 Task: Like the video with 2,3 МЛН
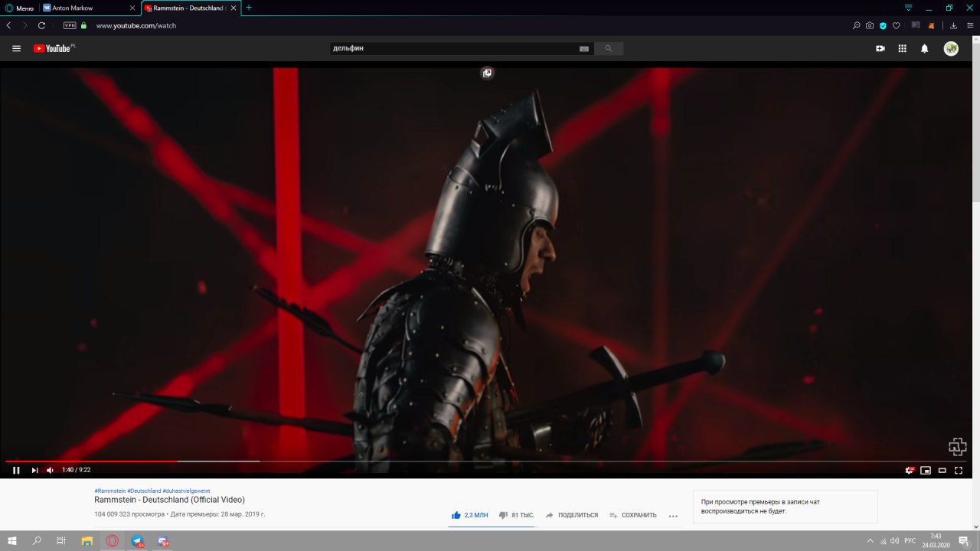pyautogui.click(x=469, y=515)
